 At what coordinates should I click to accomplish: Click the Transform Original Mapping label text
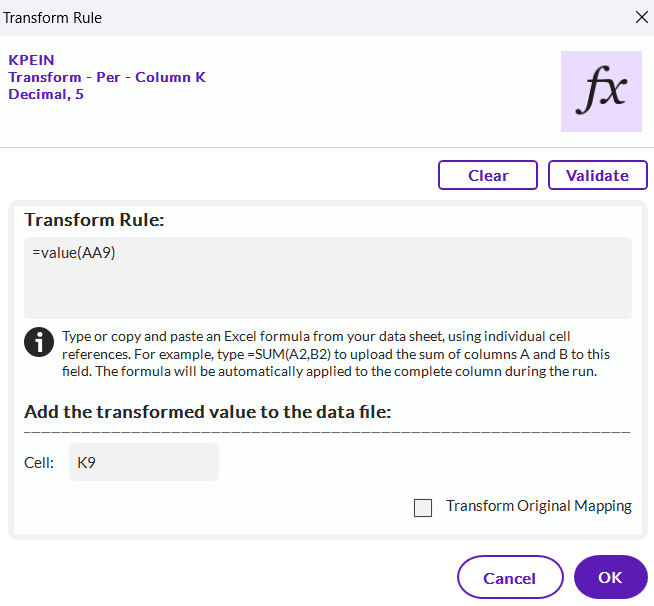538,506
